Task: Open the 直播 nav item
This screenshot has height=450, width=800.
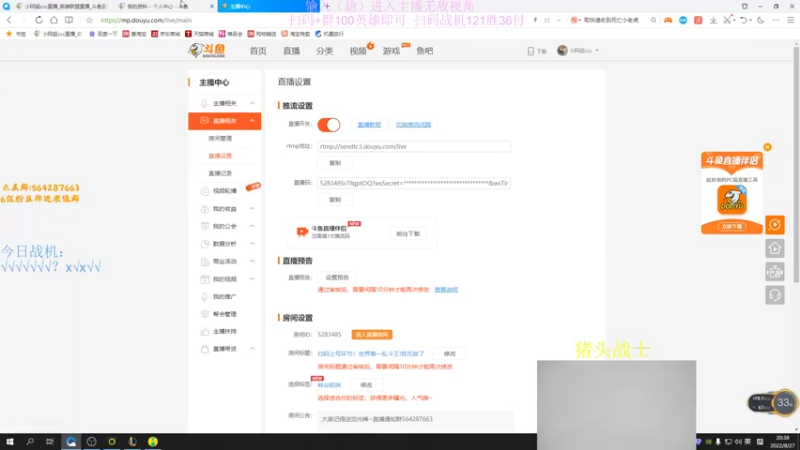Action: (x=291, y=51)
